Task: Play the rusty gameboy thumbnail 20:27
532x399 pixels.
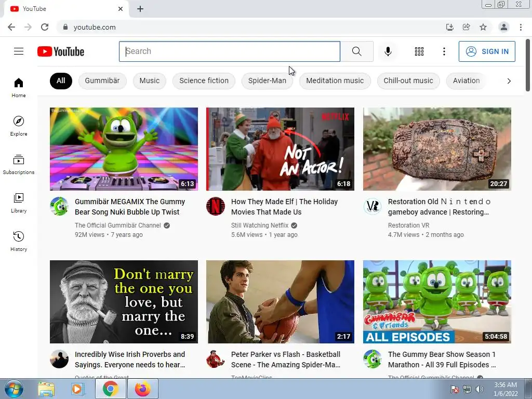Action: (x=437, y=149)
